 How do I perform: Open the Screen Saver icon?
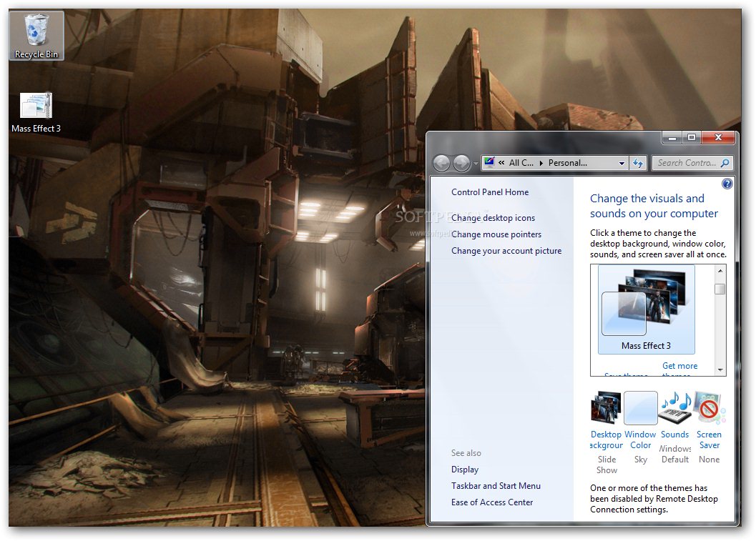710,408
